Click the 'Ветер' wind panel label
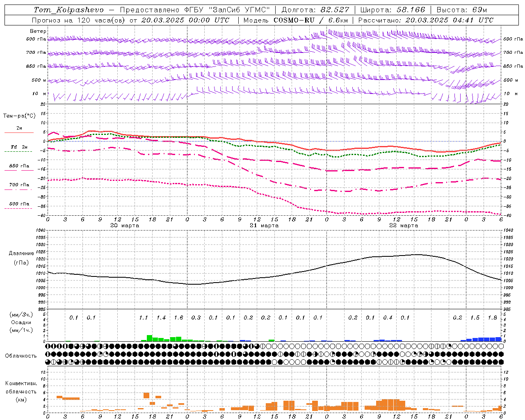 pyautogui.click(x=38, y=31)
